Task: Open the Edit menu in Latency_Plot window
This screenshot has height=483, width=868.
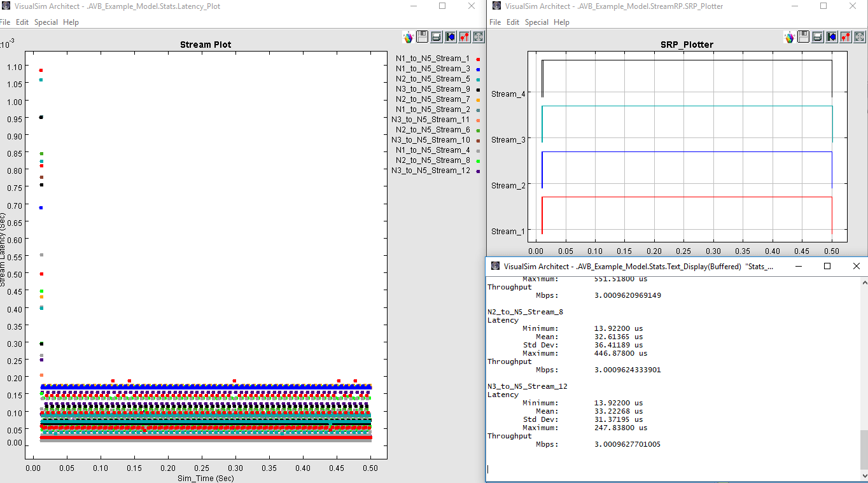Action: 22,22
